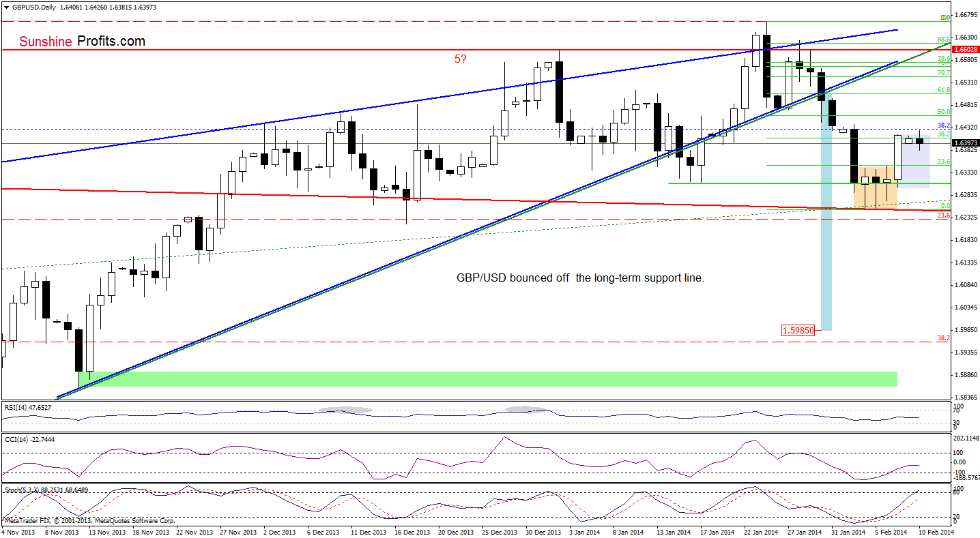Select the orange consolidation rectangle
Image resolution: width=980 pixels, height=538 pixels.
[x=875, y=188]
